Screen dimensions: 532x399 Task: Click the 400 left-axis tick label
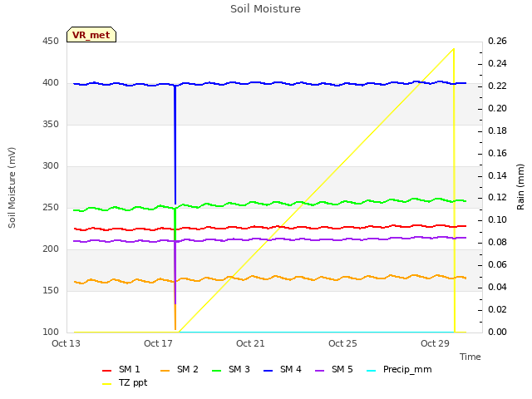pyautogui.click(x=51, y=83)
